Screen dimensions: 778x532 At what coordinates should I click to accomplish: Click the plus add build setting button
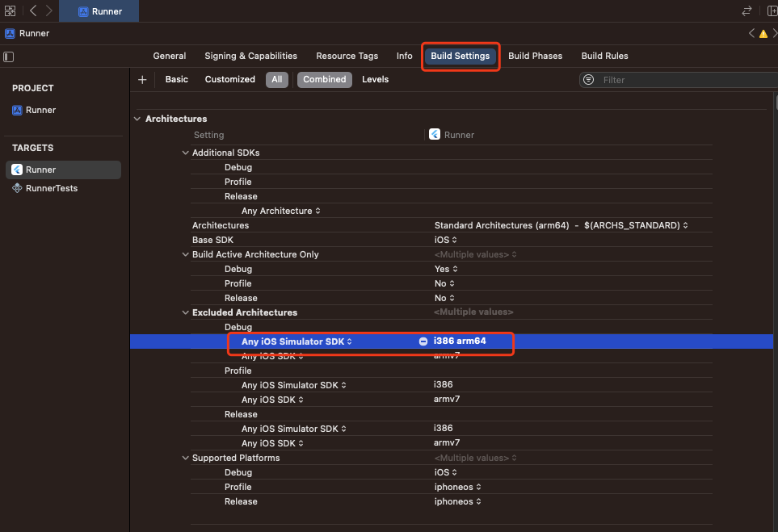click(142, 79)
